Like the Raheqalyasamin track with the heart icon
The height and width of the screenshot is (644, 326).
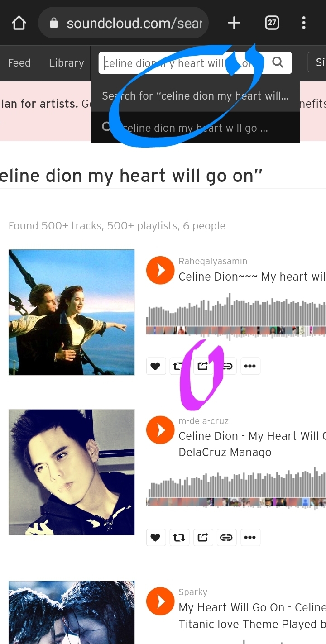point(155,366)
